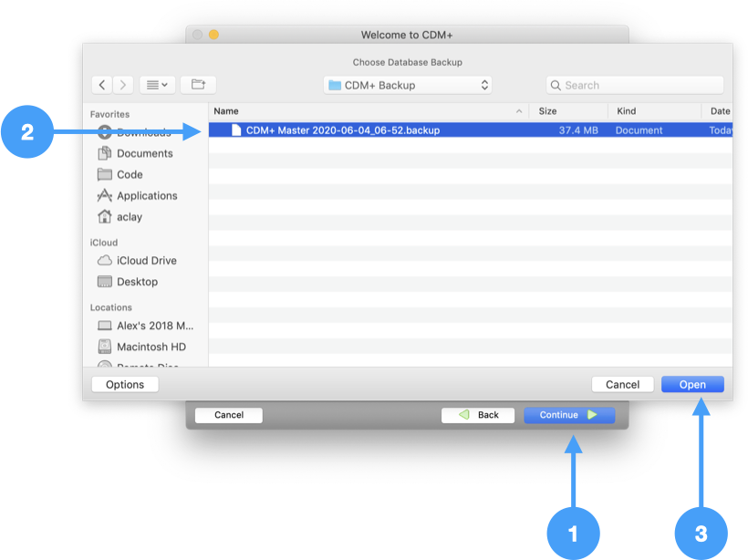
Task: Click Cancel in the Welcome to CDM+ window
Action: tap(229, 415)
